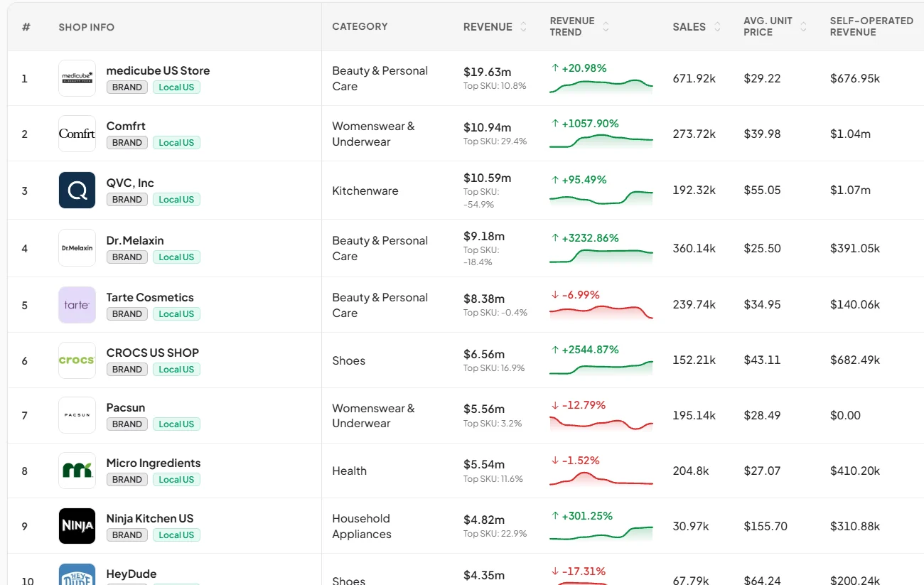The height and width of the screenshot is (585, 924).
Task: Open the Ninja Kitchen US shop name
Action: tap(150, 518)
